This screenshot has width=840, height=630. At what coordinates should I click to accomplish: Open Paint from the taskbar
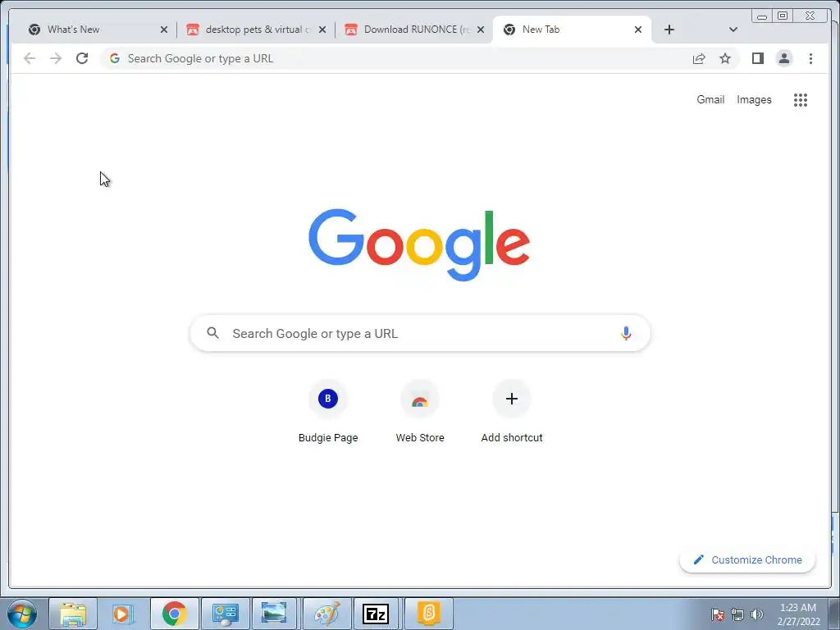point(326,614)
